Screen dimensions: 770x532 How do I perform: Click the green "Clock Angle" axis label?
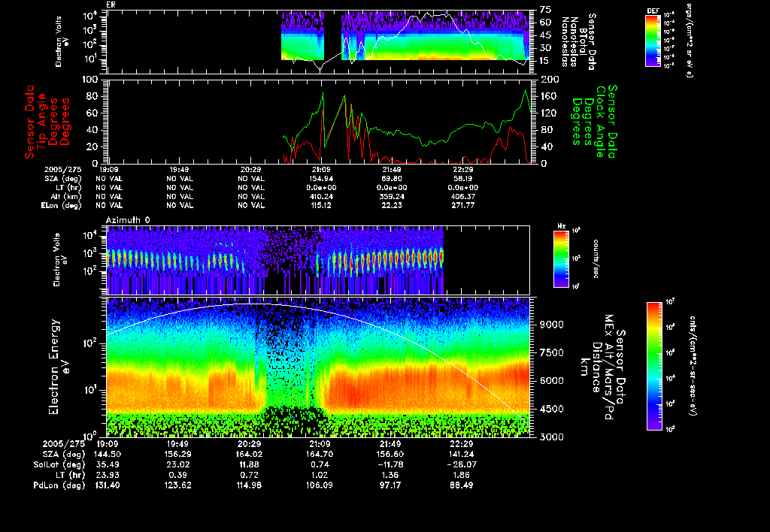[x=600, y=121]
